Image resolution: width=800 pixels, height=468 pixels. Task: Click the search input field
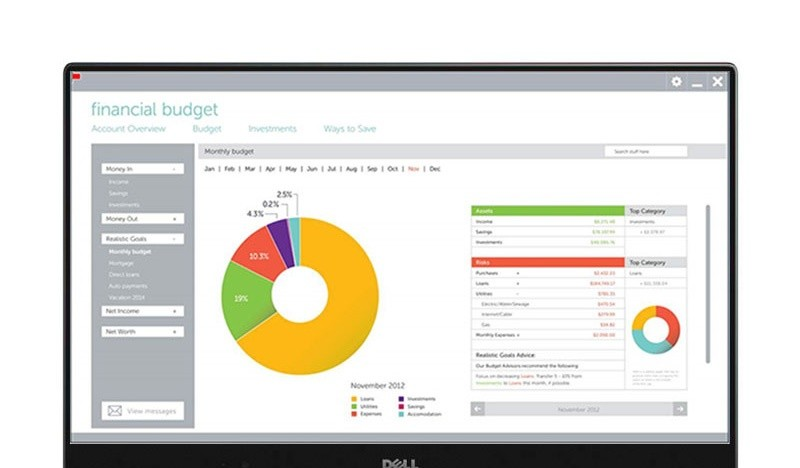646,152
